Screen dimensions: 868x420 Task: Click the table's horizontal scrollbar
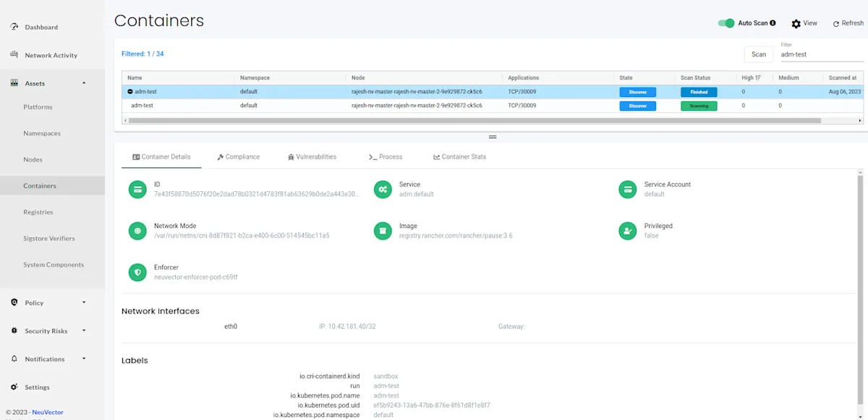pyautogui.click(x=475, y=120)
